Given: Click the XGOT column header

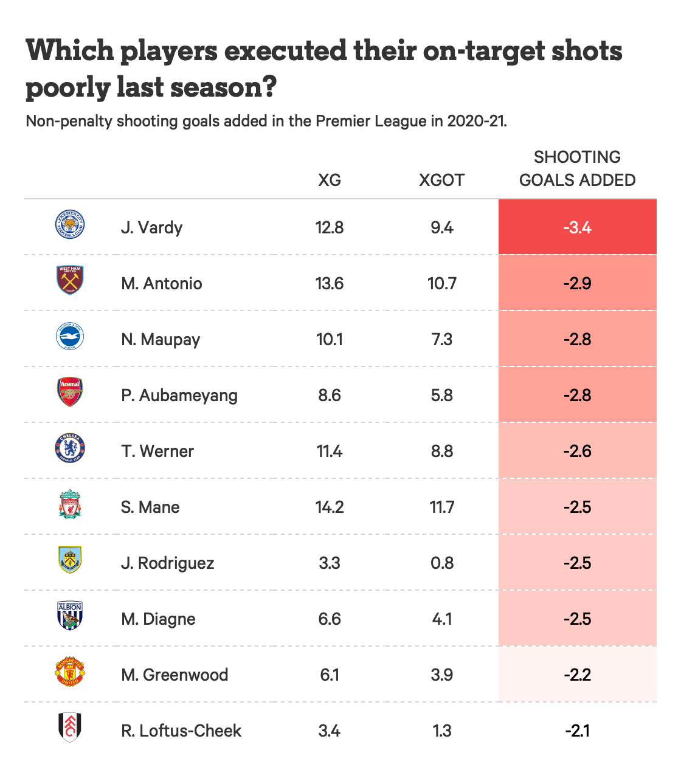Looking at the screenshot, I should click(442, 181).
